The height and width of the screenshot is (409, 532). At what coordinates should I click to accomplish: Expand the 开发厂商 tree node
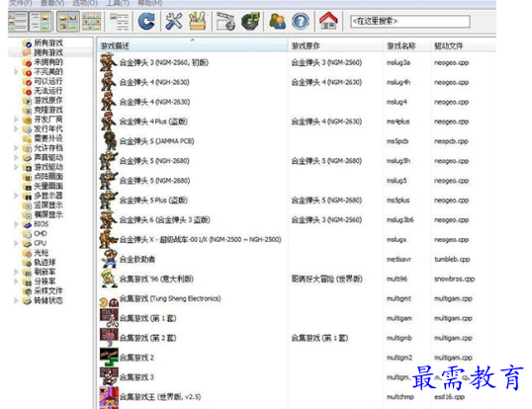[16, 120]
